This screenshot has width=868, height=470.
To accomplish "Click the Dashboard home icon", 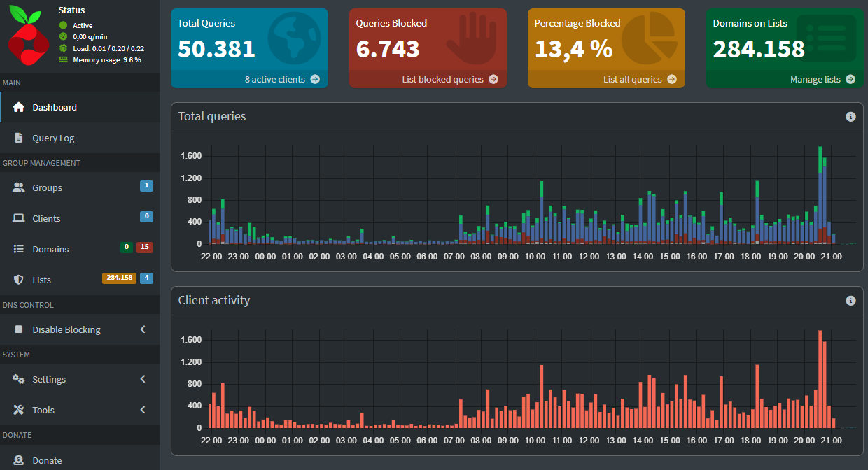I will (19, 108).
